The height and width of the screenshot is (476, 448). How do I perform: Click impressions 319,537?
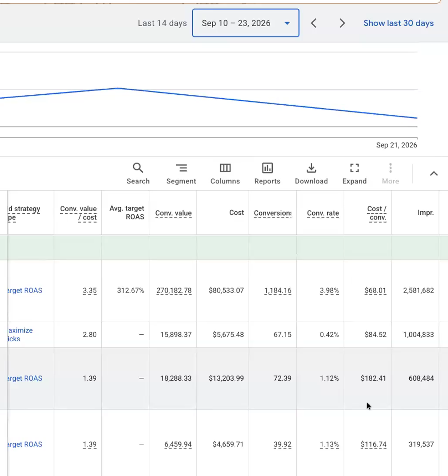click(x=421, y=444)
